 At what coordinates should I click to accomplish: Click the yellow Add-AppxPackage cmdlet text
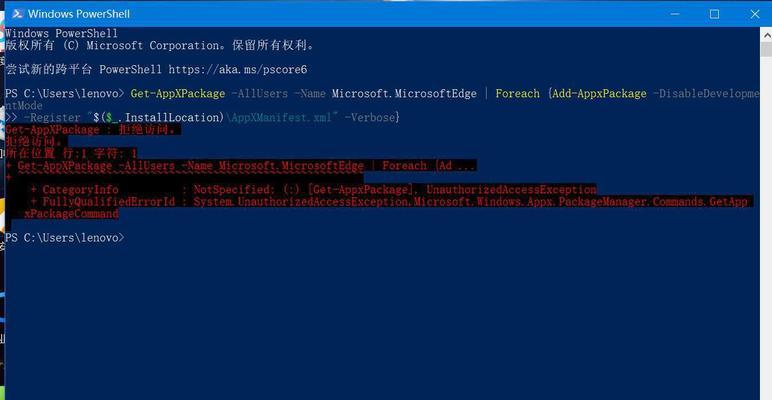point(599,94)
